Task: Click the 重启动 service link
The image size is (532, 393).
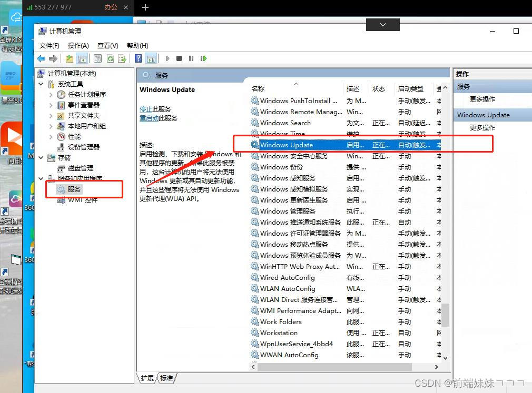Action: point(149,118)
